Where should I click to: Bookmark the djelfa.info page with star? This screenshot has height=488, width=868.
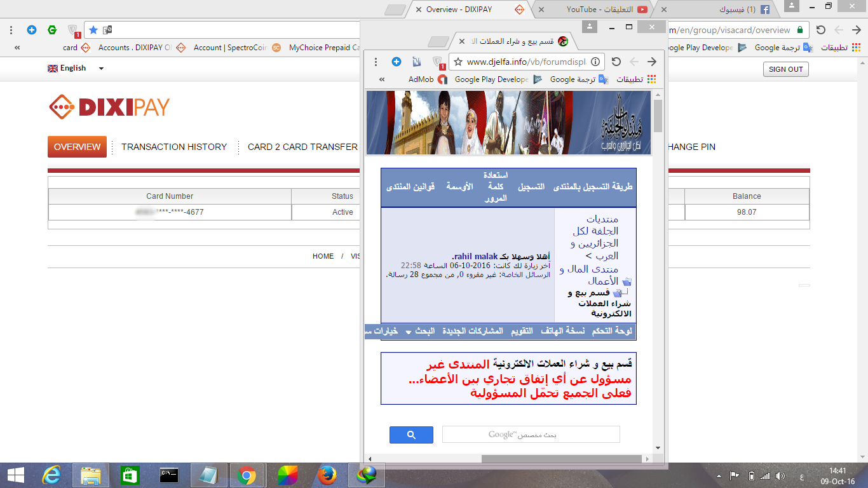coord(458,62)
